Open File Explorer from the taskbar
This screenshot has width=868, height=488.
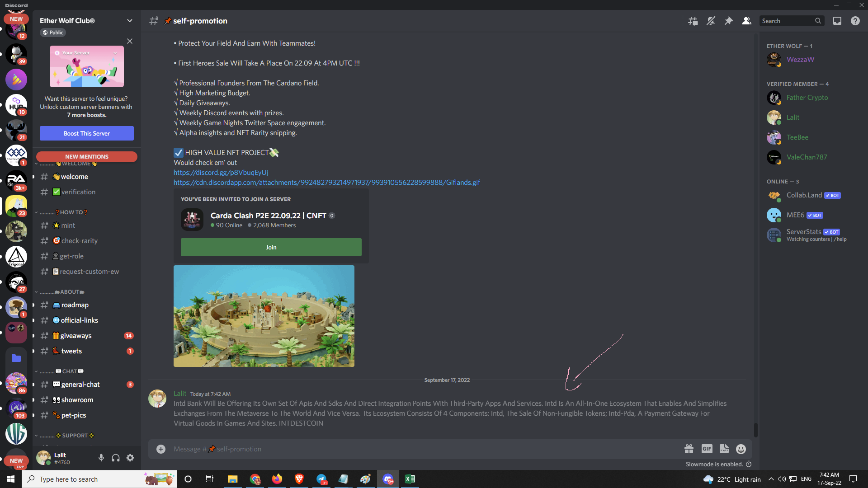tap(232, 479)
